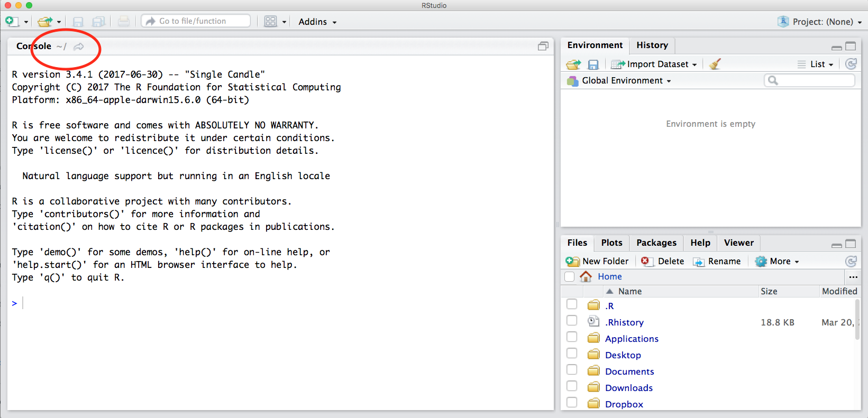Click the Save workspace disk icon

[x=593, y=64]
